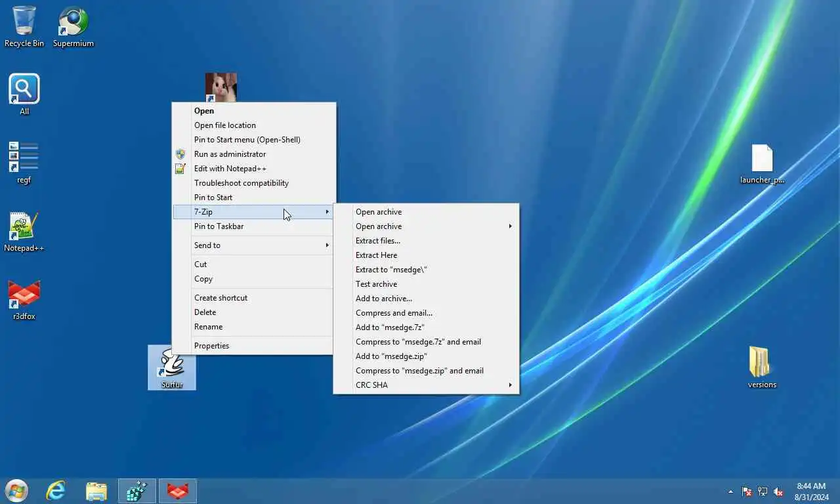Show hidden tray icons arrow
Viewport: 840px width, 504px height.
click(730, 492)
